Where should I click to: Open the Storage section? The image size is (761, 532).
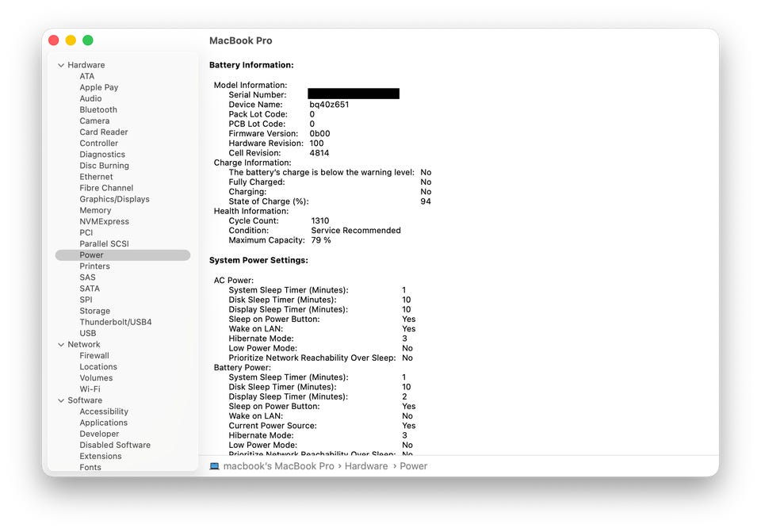(x=95, y=311)
